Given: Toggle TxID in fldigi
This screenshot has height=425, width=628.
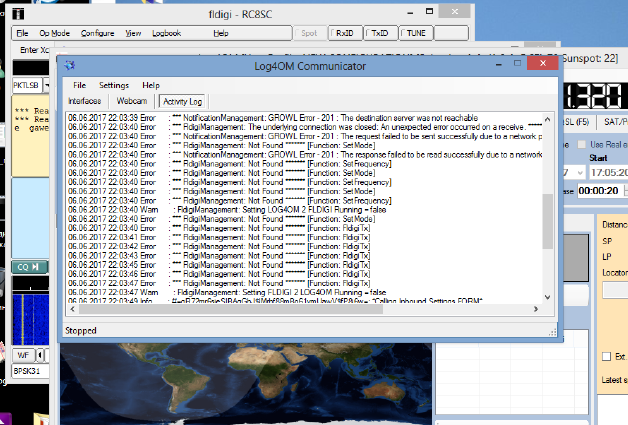Looking at the screenshot, I should pos(380,33).
